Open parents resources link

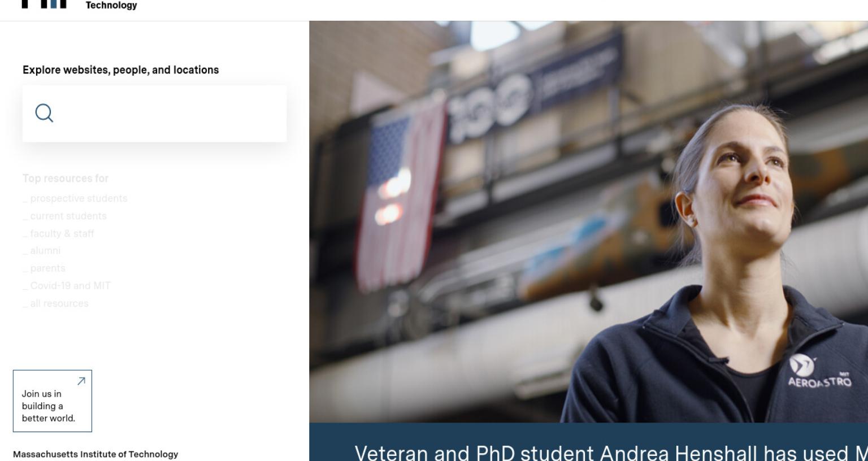point(44,268)
